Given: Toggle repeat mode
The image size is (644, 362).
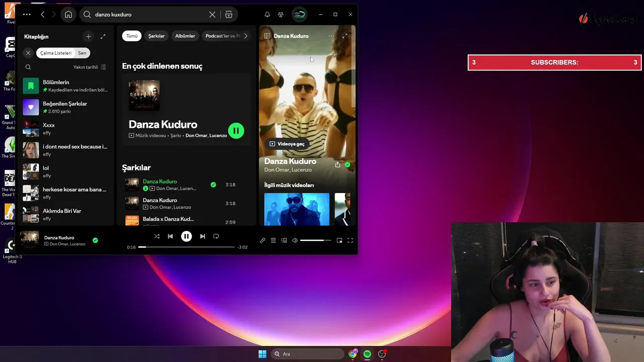Looking at the screenshot, I should [x=216, y=236].
